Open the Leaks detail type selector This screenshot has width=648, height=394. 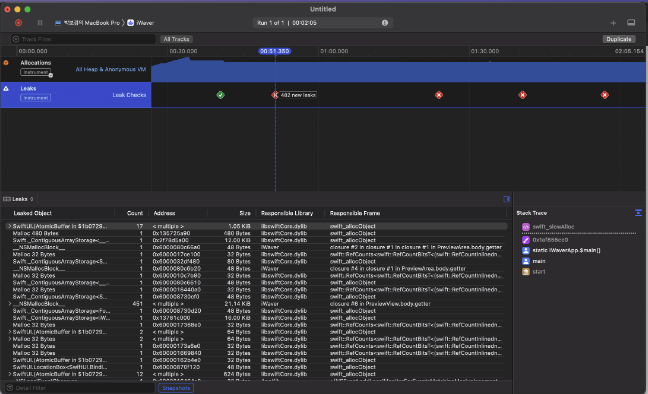click(x=19, y=199)
